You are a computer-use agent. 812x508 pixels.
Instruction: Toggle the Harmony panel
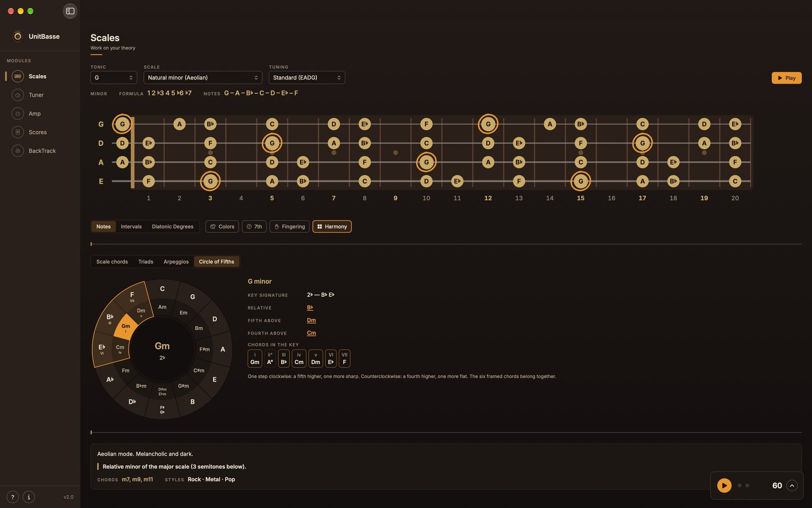[x=332, y=226]
